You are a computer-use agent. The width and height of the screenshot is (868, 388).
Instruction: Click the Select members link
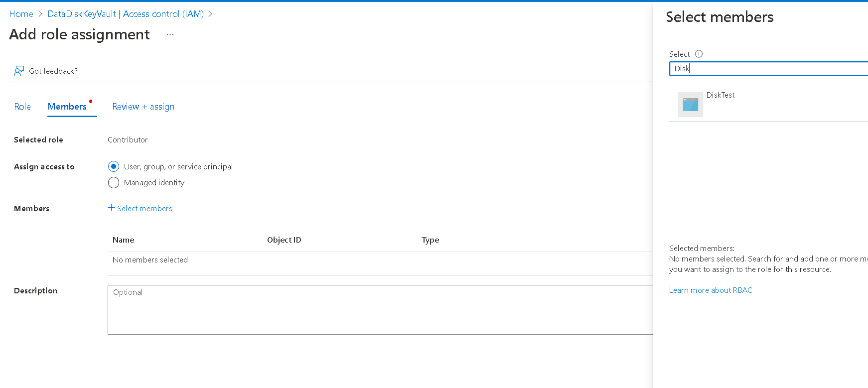tap(145, 208)
